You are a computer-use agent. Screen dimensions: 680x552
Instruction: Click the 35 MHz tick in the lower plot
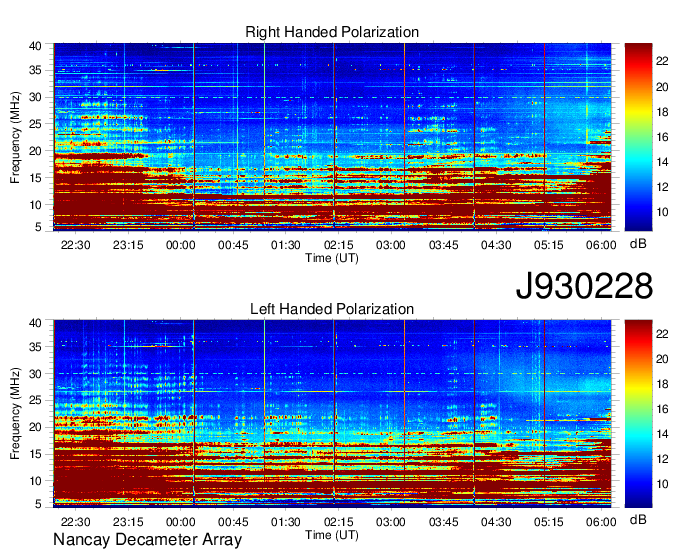[x=35, y=346]
